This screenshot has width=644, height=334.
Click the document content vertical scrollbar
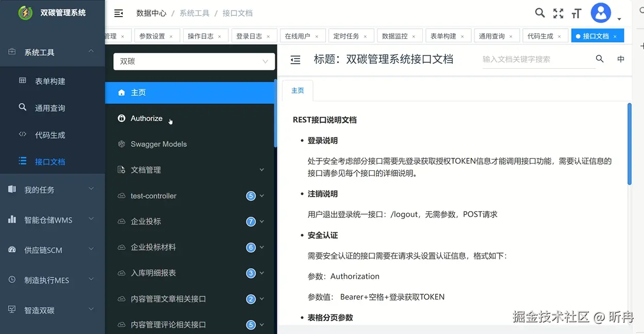click(630, 144)
